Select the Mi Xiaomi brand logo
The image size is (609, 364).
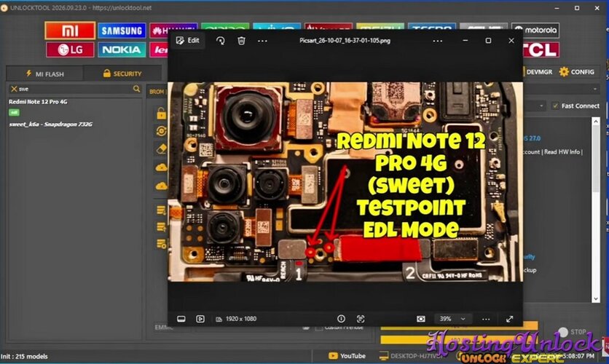point(70,31)
